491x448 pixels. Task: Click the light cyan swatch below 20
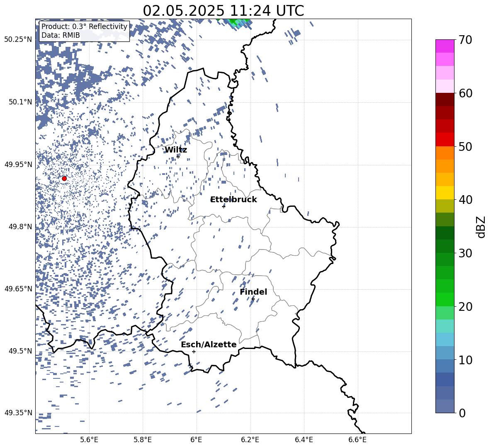[445, 326]
